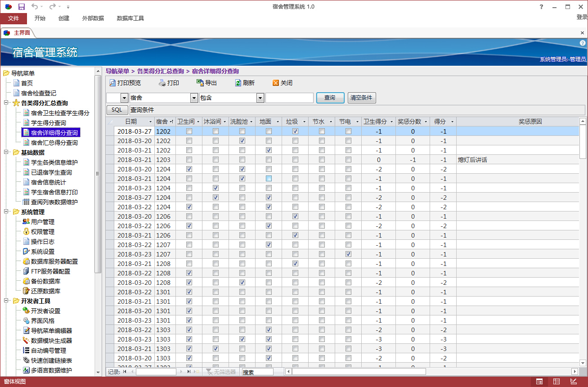Image resolution: width=588 pixels, height=387 pixels.
Task: Toggle 节电 checkbox for 2018-03-23 room 1207
Action: tap(348, 254)
